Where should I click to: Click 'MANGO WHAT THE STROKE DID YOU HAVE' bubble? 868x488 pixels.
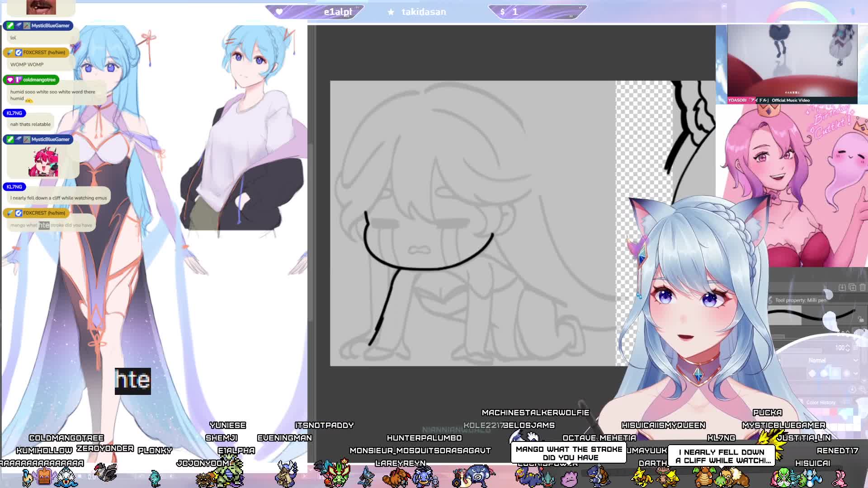[569, 453]
